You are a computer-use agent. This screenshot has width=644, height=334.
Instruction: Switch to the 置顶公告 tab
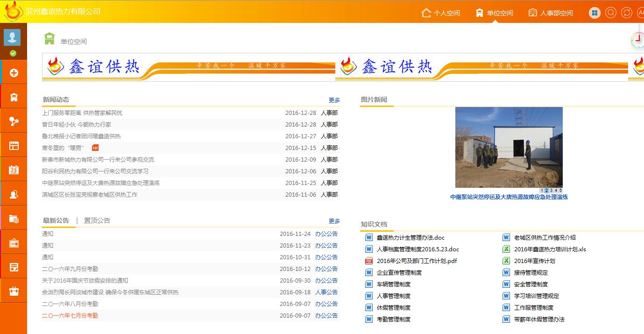(x=97, y=220)
